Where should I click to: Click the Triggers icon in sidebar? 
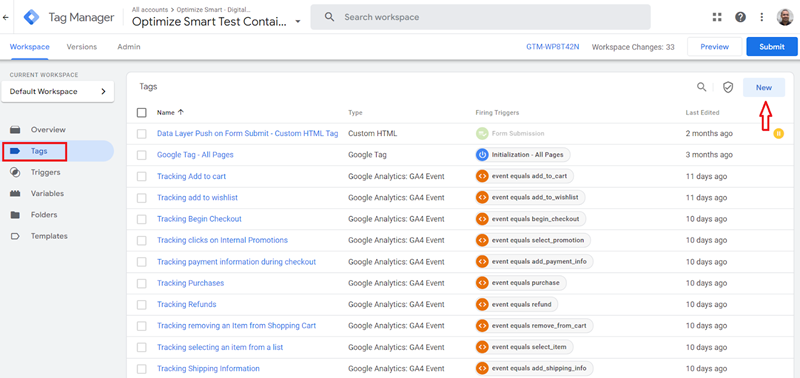(15, 172)
